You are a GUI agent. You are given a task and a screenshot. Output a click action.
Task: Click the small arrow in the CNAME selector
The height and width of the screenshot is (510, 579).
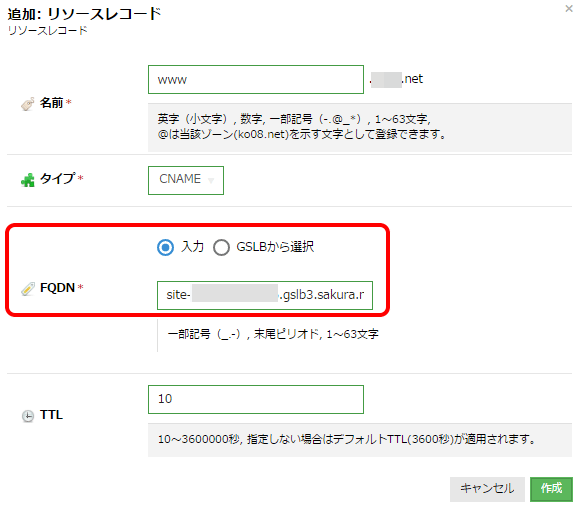(x=211, y=180)
